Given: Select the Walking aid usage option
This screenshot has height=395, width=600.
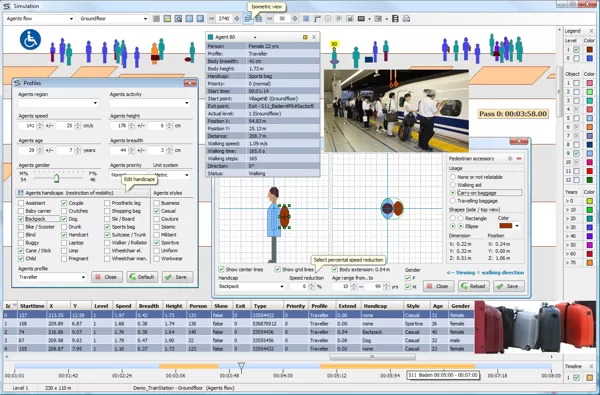Looking at the screenshot, I should 453,185.
